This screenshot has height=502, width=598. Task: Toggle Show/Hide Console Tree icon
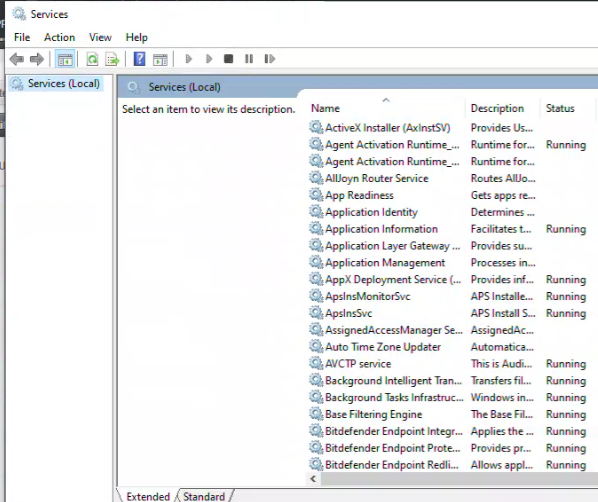65,59
